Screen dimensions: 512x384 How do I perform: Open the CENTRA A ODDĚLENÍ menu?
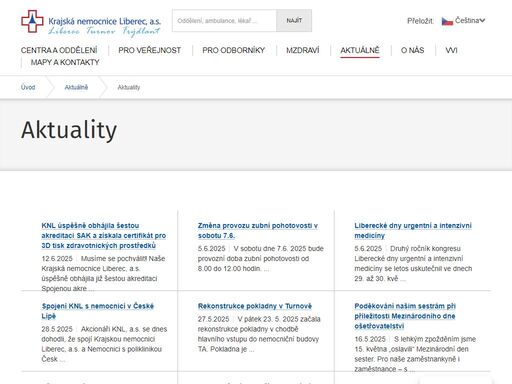tap(59, 50)
